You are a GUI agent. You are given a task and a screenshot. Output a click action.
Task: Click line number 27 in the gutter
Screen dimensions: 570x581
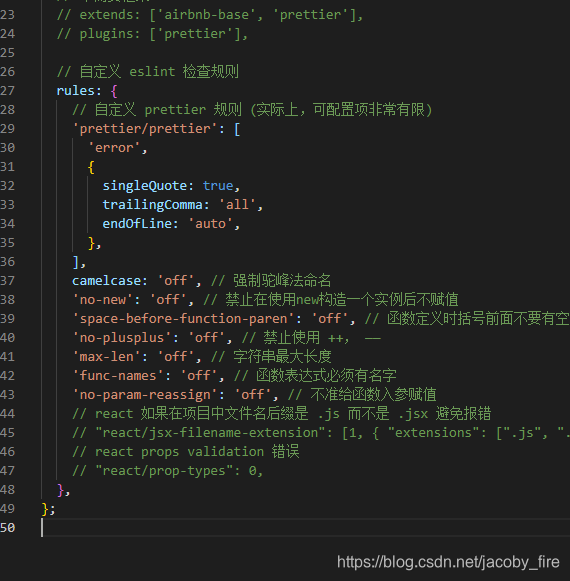7,91
